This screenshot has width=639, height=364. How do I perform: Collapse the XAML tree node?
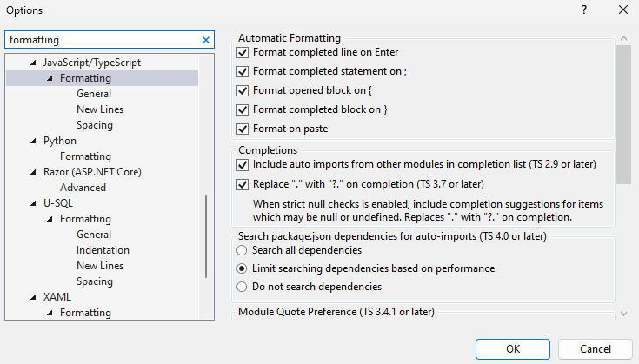tap(34, 297)
